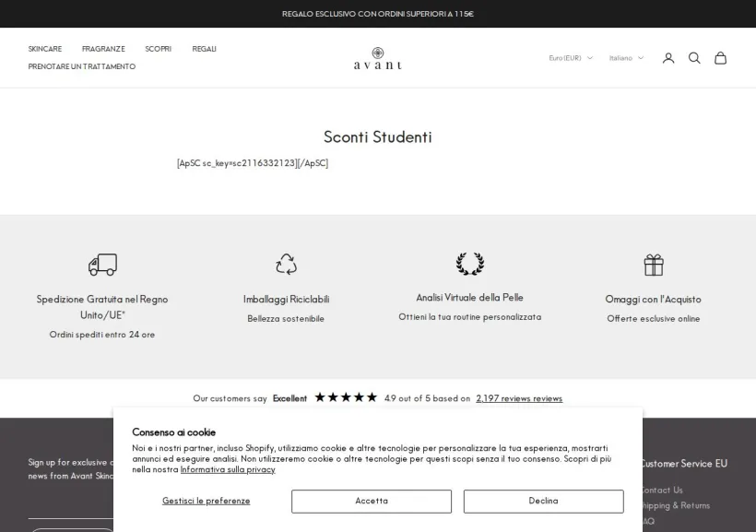Click the recycling arrows icon
This screenshot has width=756, height=532.
pos(286,265)
